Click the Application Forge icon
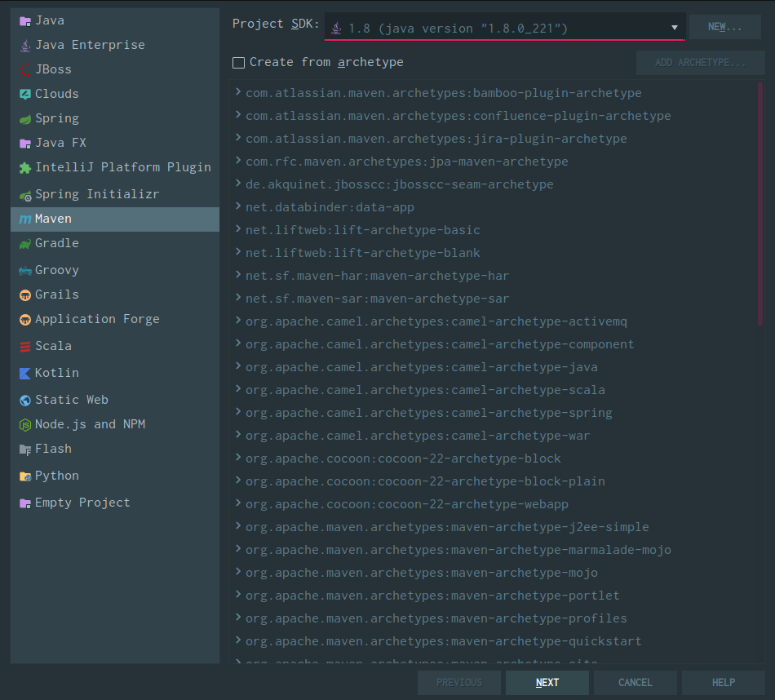This screenshot has height=700, width=775. tap(25, 320)
